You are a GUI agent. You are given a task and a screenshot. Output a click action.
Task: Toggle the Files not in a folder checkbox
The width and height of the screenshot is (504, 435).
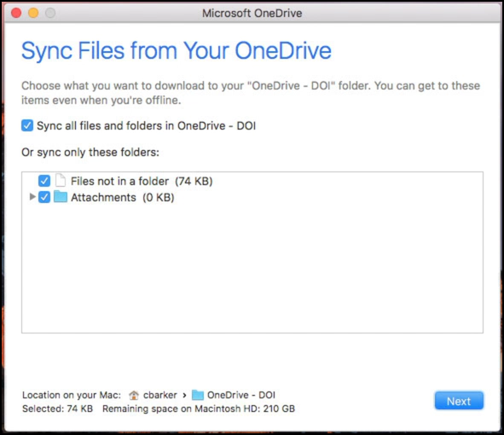pyautogui.click(x=44, y=181)
